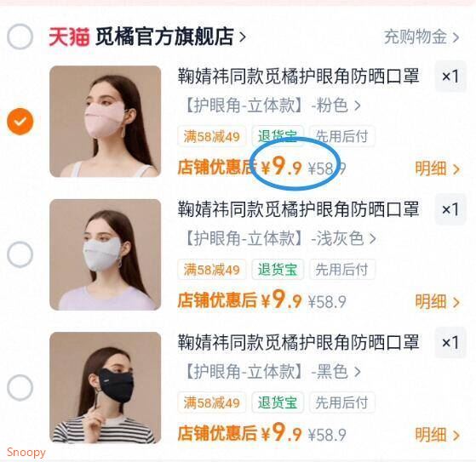Select the 浅灰色 light gray mask item
Image resolution: width=476 pixels, height=462 pixels.
20,254
